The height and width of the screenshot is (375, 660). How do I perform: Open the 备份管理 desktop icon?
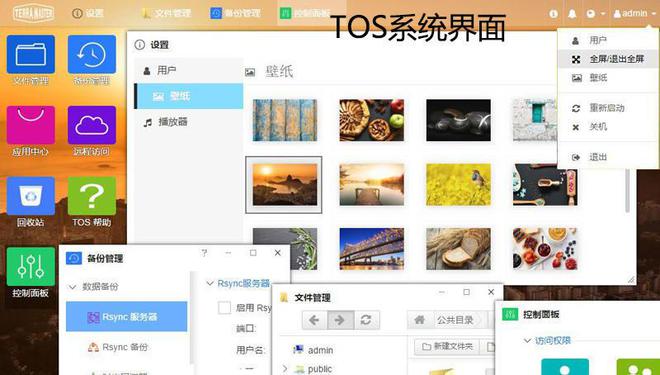(92, 55)
